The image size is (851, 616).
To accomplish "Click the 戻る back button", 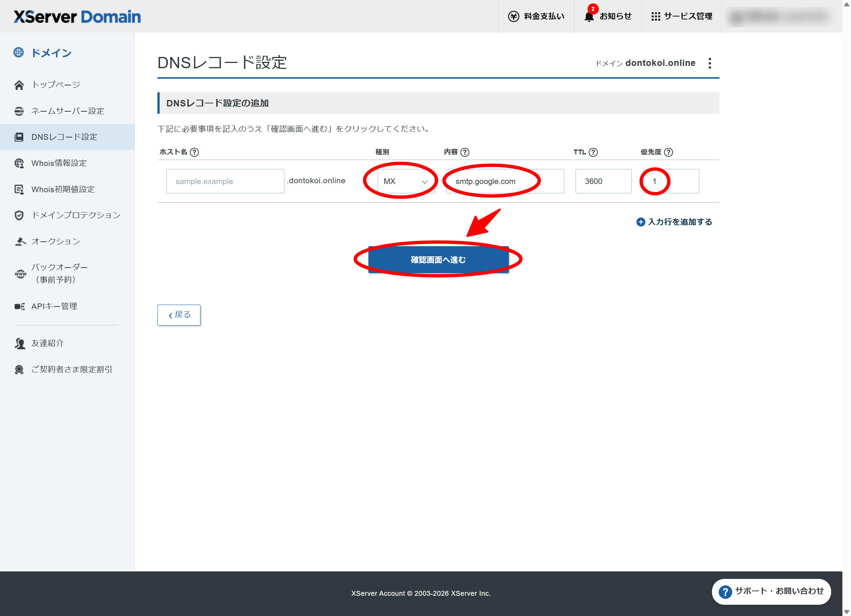I will (x=179, y=315).
